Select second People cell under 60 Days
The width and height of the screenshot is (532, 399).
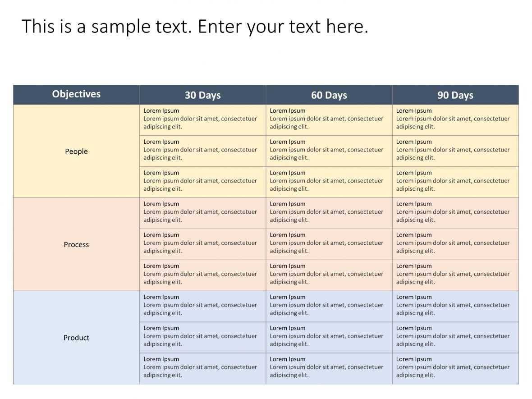pos(329,151)
